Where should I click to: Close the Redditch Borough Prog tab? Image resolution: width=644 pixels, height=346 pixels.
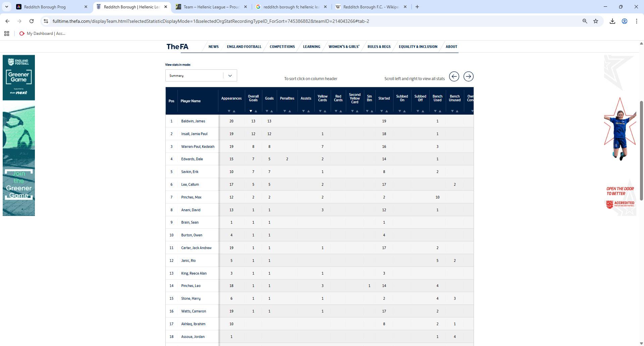86,7
